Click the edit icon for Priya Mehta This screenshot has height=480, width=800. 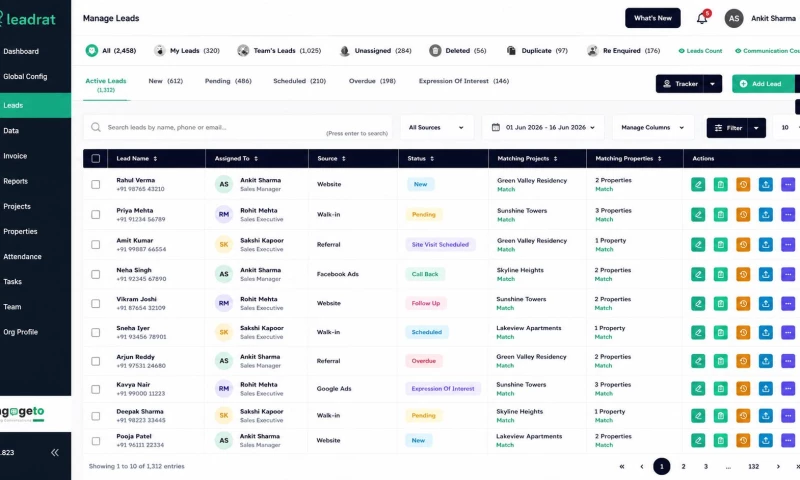[x=698, y=215]
